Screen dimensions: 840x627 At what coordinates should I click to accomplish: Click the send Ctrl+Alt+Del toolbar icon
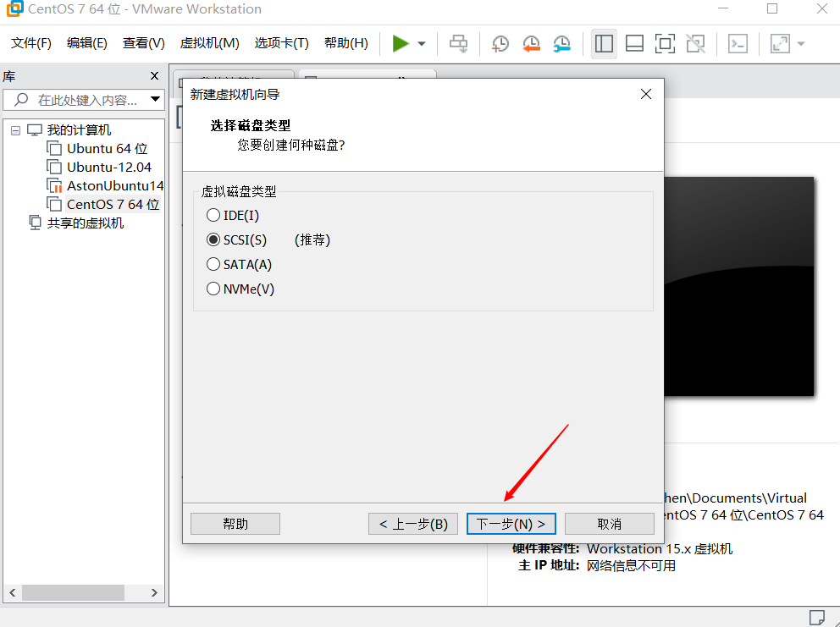point(459,44)
